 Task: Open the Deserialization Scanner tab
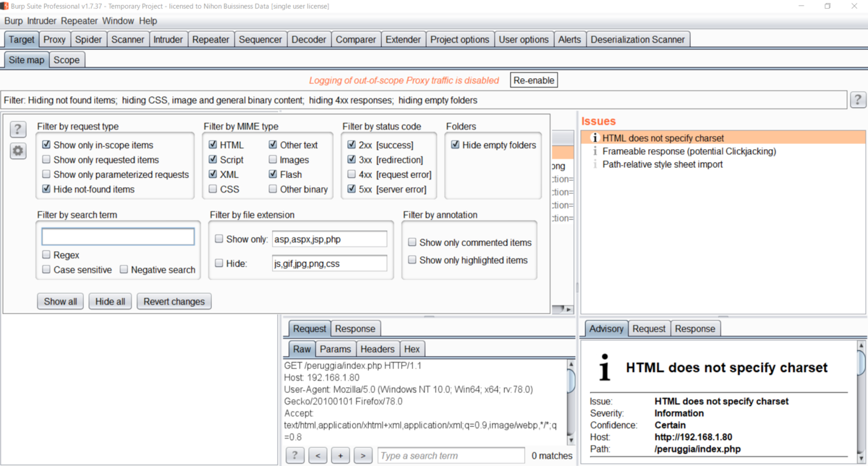(x=638, y=40)
